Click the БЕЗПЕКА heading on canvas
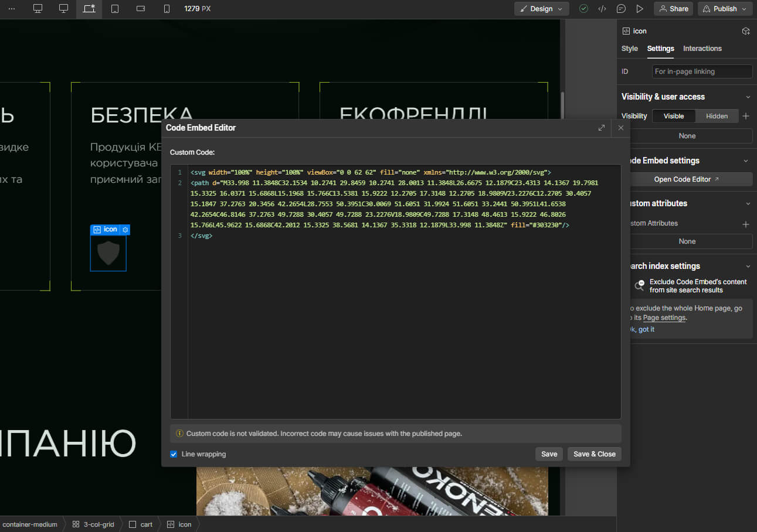757x532 pixels. click(x=142, y=115)
